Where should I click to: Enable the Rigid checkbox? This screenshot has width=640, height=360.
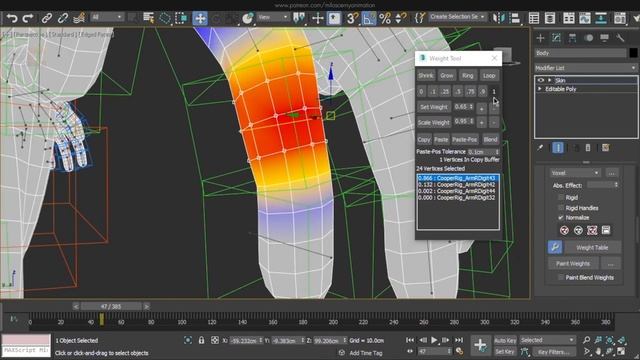pos(561,198)
